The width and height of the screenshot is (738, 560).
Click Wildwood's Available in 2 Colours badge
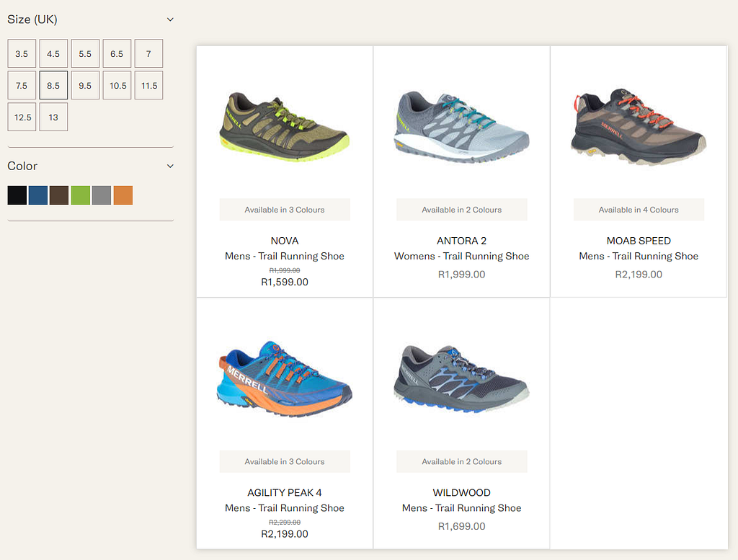(x=461, y=462)
